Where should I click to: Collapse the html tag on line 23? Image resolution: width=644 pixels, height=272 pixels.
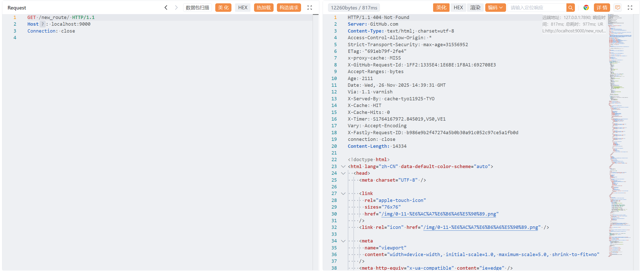point(343,167)
